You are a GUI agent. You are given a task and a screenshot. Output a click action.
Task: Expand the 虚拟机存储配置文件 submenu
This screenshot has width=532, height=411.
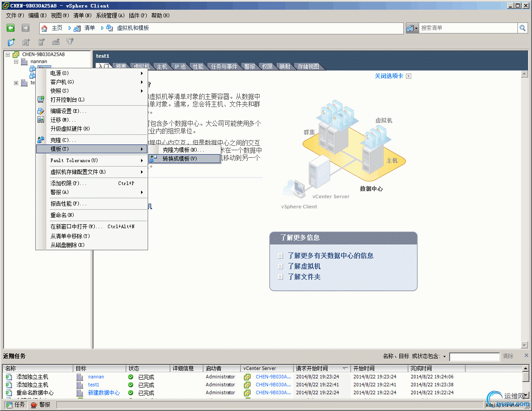click(142, 172)
